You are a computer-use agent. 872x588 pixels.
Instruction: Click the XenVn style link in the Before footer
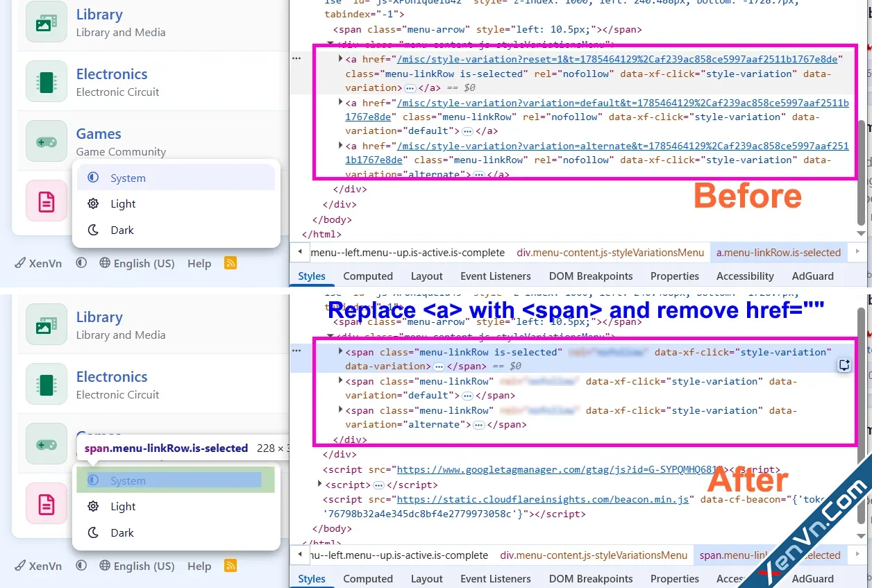39,263
